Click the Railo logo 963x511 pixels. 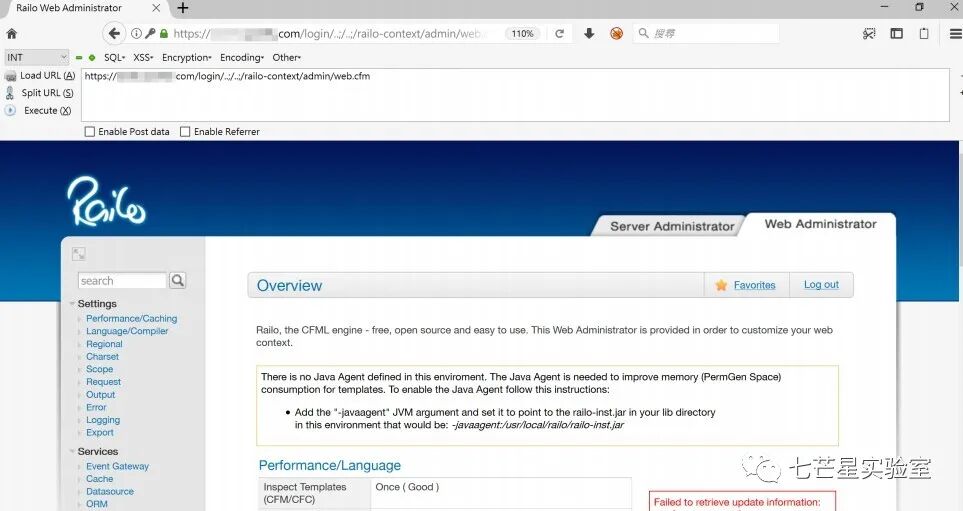[x=106, y=201]
